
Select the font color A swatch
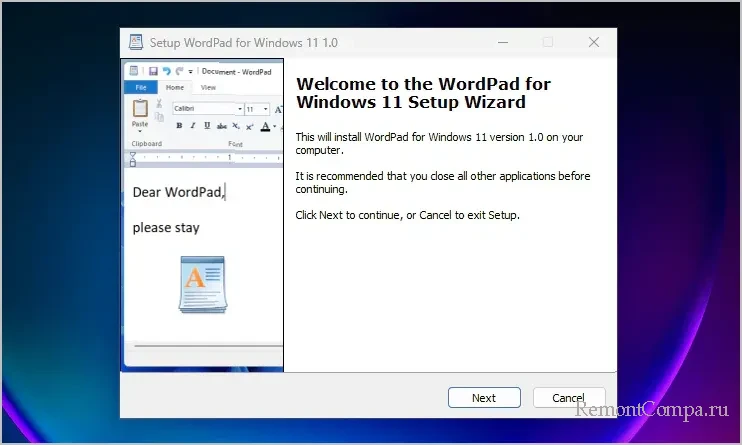click(x=265, y=126)
